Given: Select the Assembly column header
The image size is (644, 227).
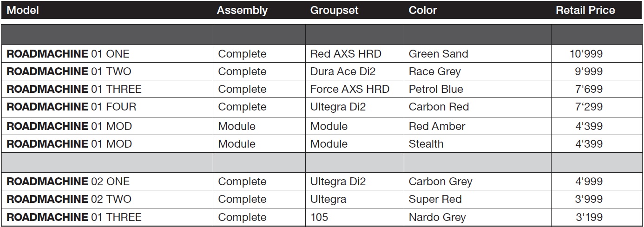Looking at the screenshot, I should point(242,10).
